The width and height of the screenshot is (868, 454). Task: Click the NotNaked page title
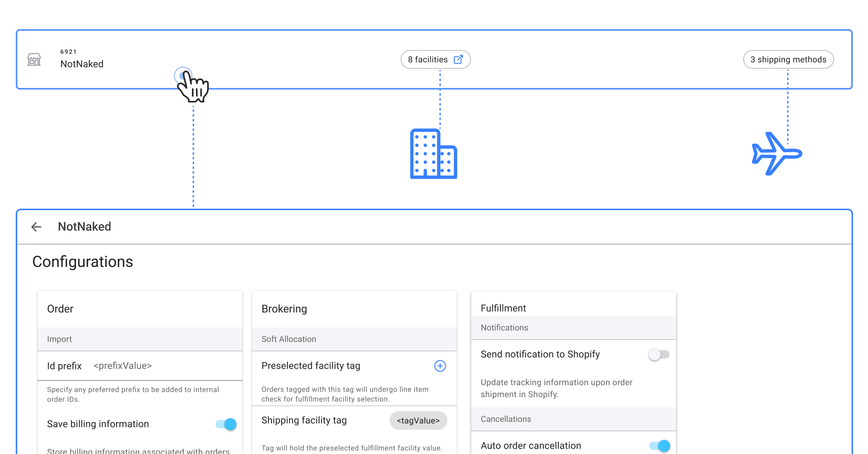(x=85, y=227)
